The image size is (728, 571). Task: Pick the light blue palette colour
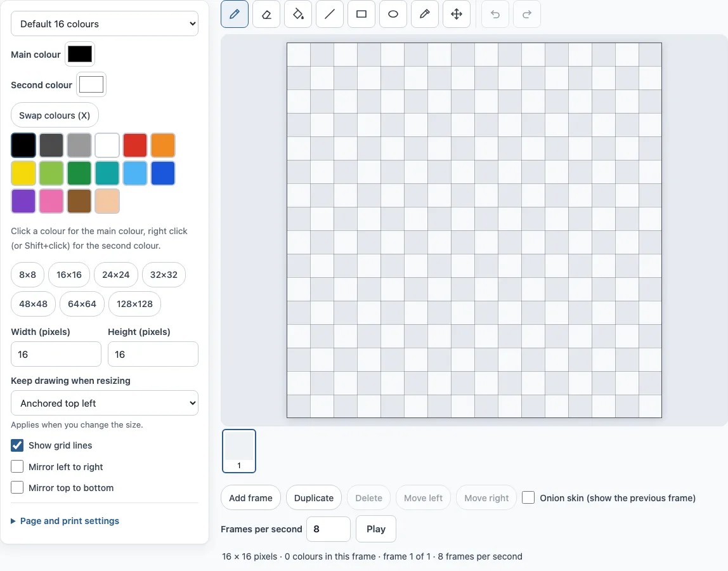pyautogui.click(x=134, y=173)
